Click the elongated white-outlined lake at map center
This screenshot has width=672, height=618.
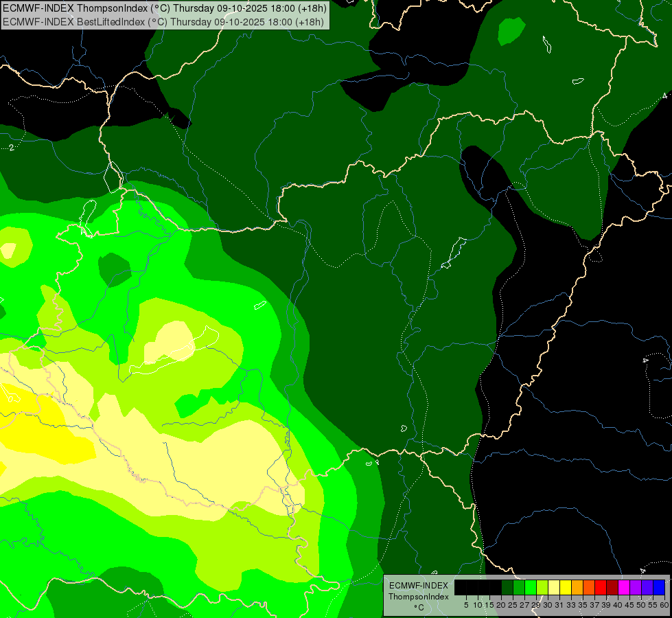(452, 253)
